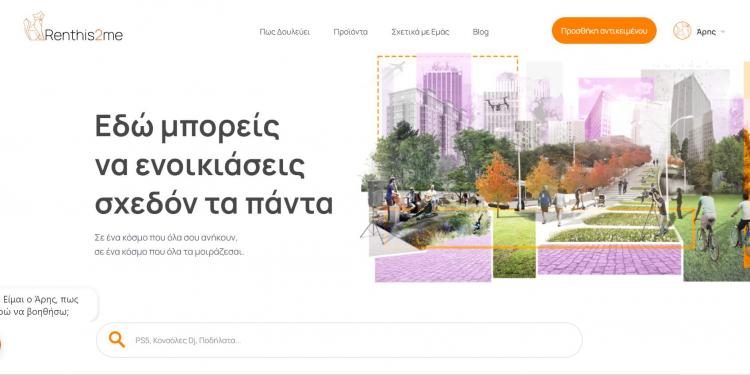Click the Renthis2me brand name text
The width and height of the screenshot is (750, 375).
(x=84, y=34)
